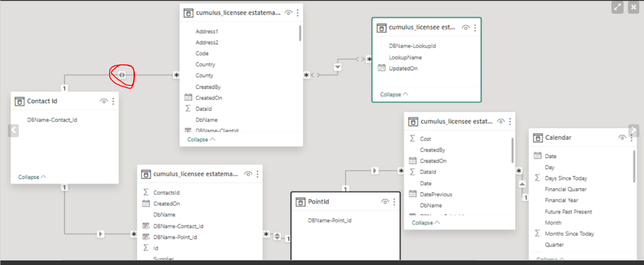Click the Contact Id table header icon
This screenshot has width=644, height=265.
pyautogui.click(x=19, y=101)
